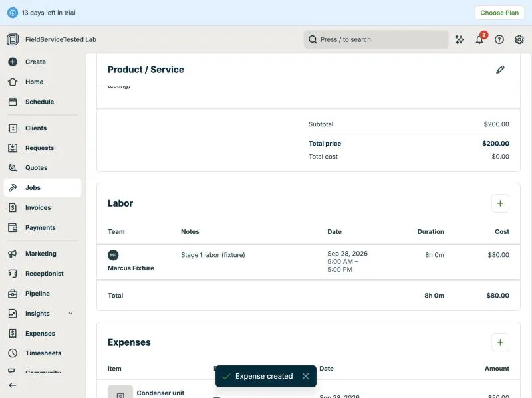Viewport: 532px width, 398px height.
Task: Open Pipeline in the sidebar
Action: 43,294
